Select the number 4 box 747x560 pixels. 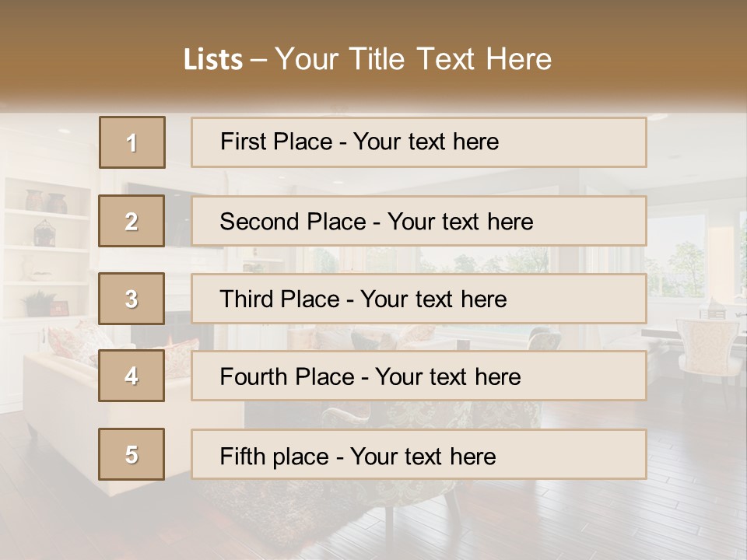(132, 376)
